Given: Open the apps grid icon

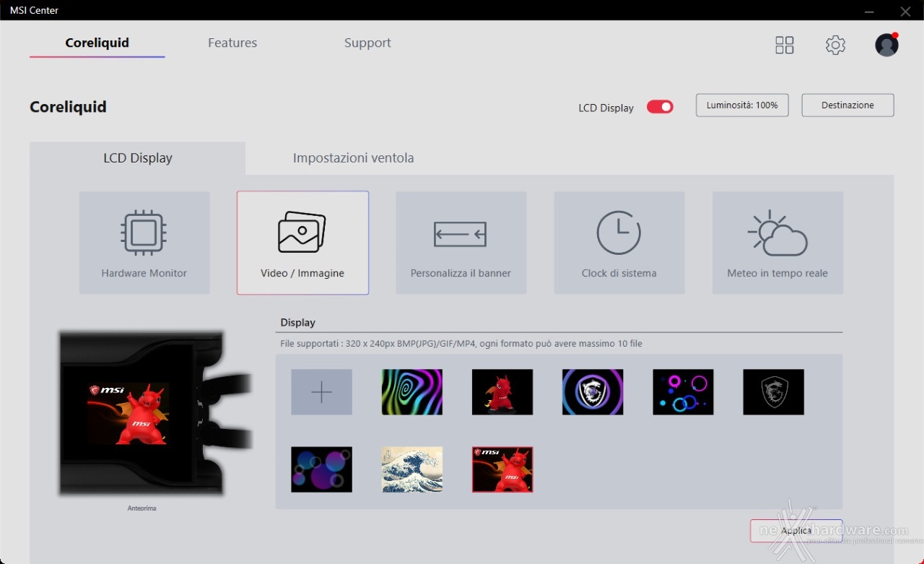Looking at the screenshot, I should [784, 45].
